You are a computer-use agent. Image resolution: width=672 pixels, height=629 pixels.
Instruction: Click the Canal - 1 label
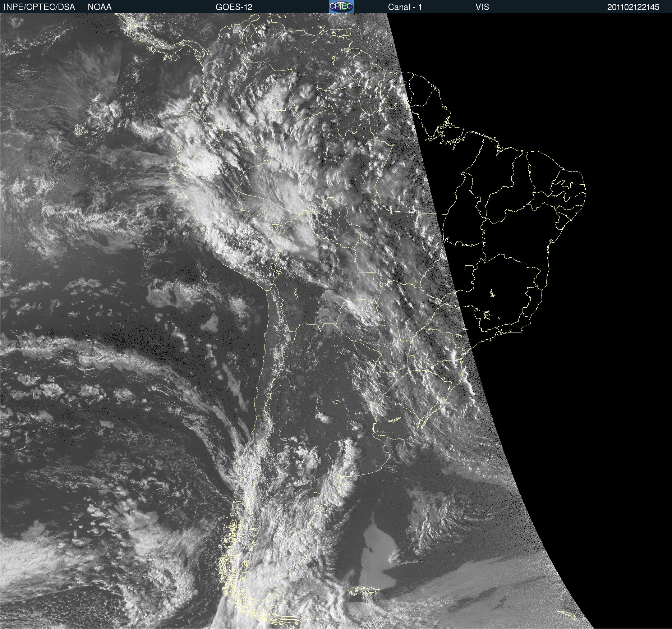405,7
